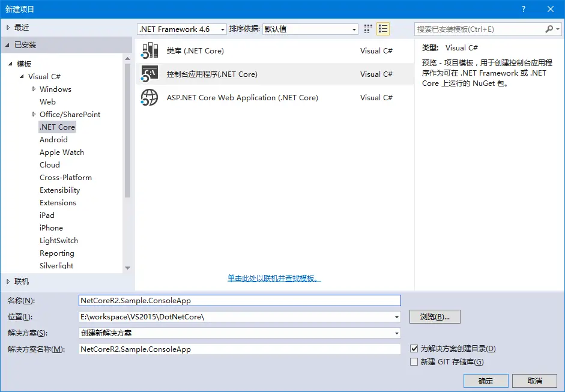Open the 位置 location path dropdown
565x392 pixels.
click(x=396, y=317)
